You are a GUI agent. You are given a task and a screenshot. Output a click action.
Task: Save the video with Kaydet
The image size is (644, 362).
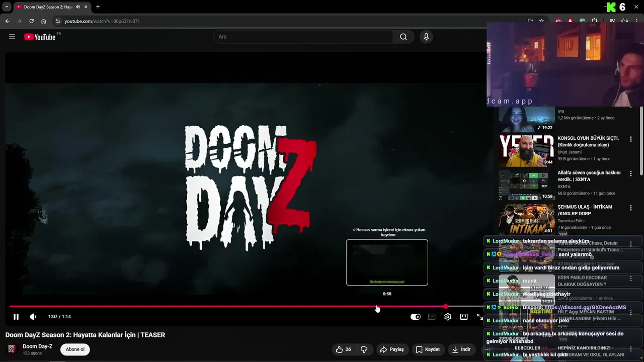428,349
